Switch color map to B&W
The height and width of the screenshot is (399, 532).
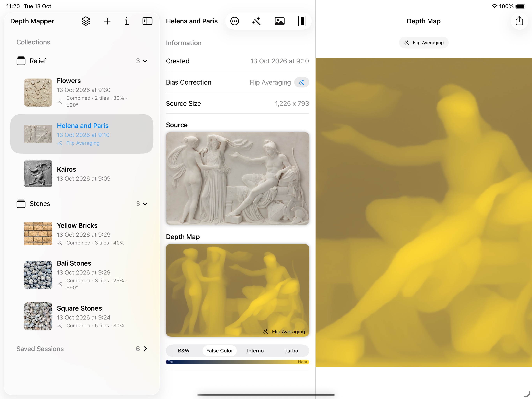click(x=183, y=351)
